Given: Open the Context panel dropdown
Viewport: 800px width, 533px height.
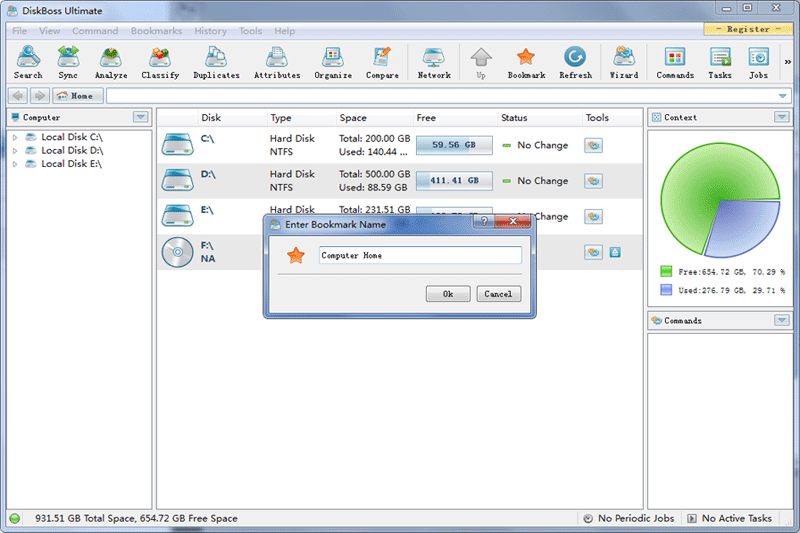Looking at the screenshot, I should [x=781, y=117].
